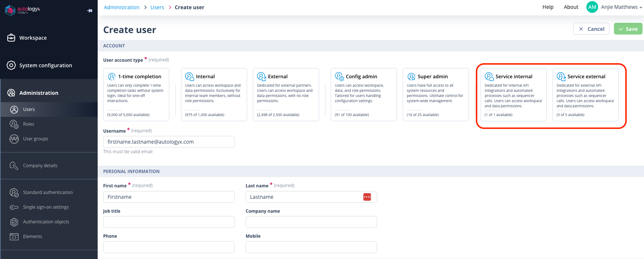Select the Service internal account type
The width and height of the screenshot is (644, 259).
pos(514,94)
